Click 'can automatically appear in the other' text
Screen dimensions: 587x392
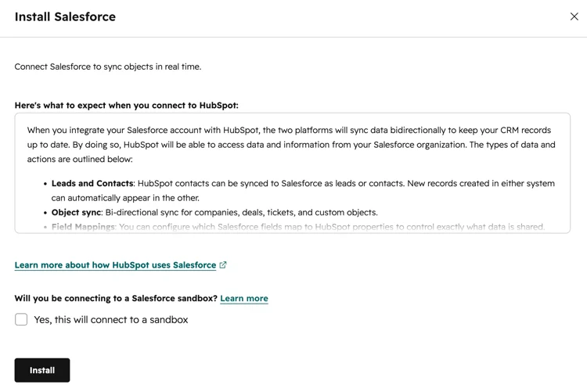tap(125, 198)
